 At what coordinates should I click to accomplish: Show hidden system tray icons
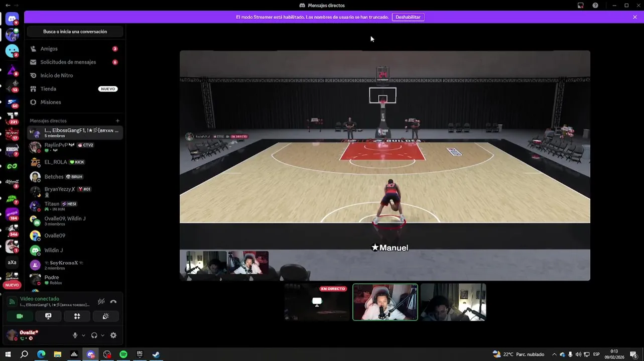click(554, 354)
